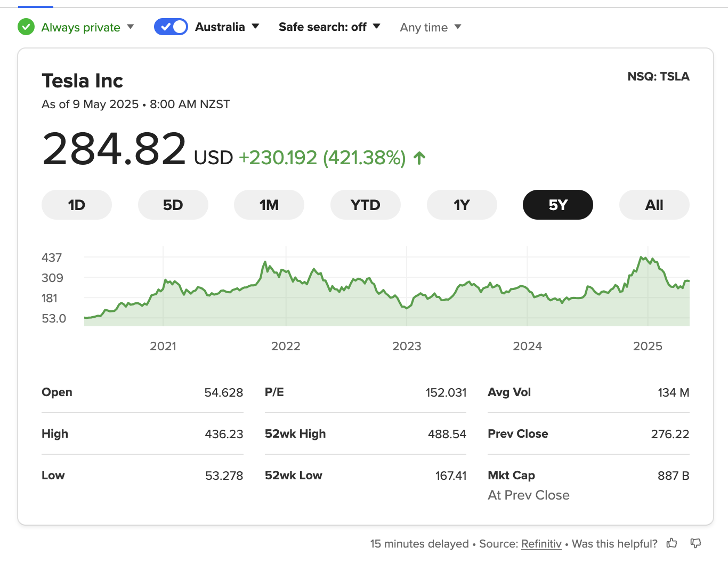Screen dimensions: 728x563
Task: Click the P/E value 152.031
Action: (446, 393)
